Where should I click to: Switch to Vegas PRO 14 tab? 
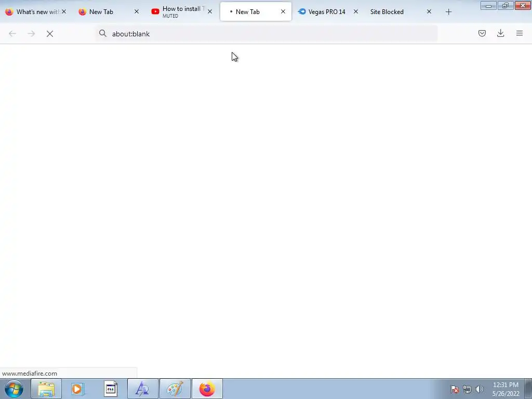(328, 12)
